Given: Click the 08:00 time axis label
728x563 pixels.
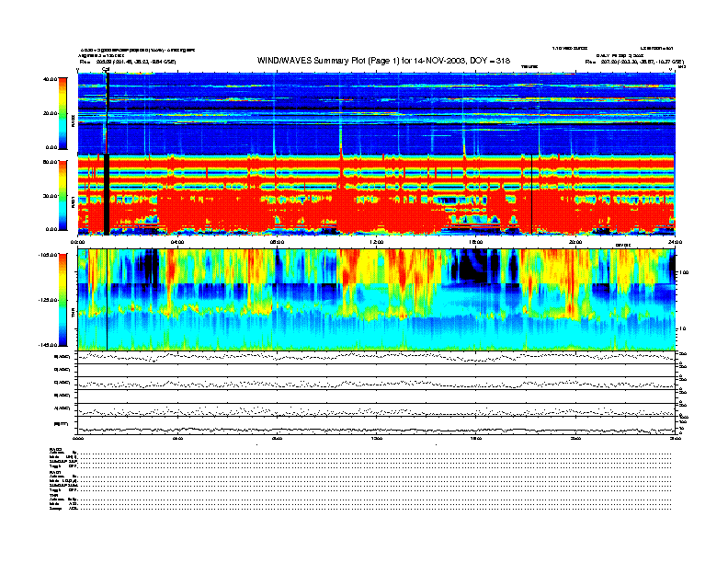Looking at the screenshot, I should [x=277, y=242].
